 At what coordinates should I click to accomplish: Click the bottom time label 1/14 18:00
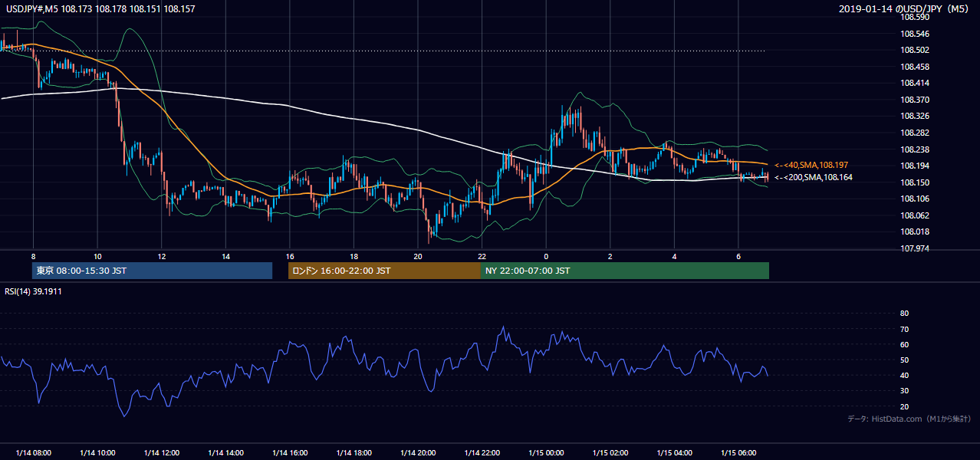coord(354,452)
